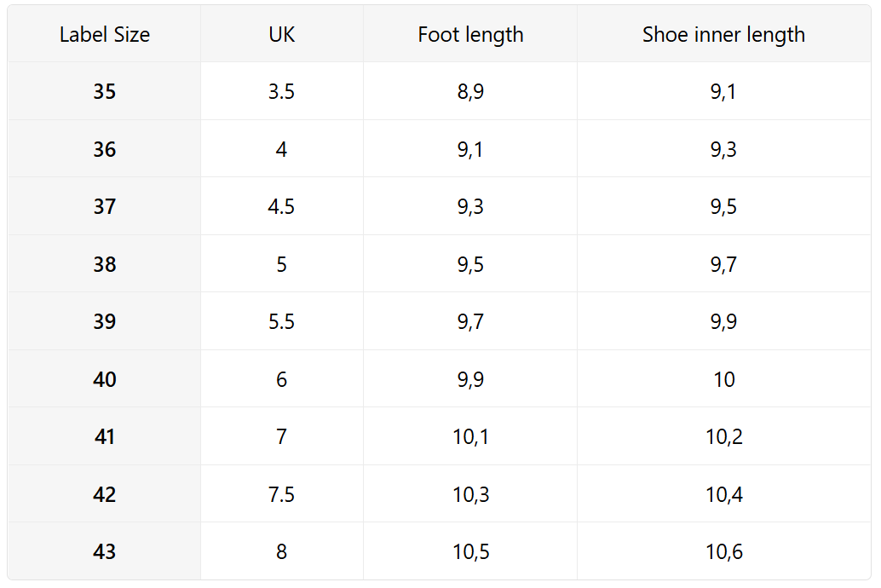Click shoe inner length 10,6 cell
This screenshot has height=588, width=881.
723,552
